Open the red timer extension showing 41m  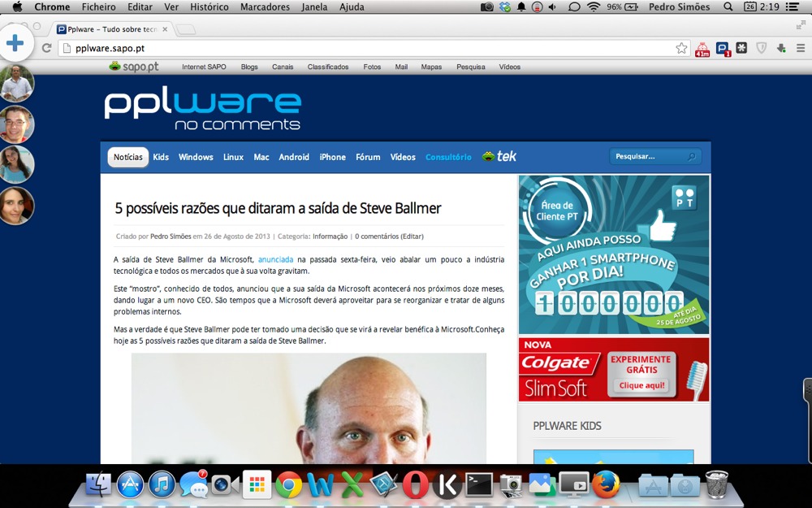[702, 49]
